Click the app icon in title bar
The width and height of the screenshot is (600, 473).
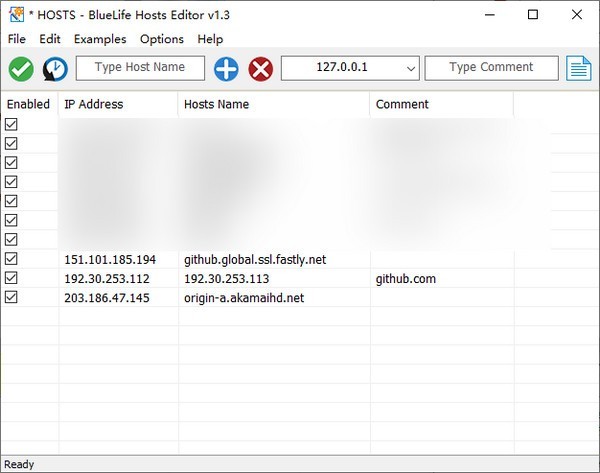coord(16,15)
